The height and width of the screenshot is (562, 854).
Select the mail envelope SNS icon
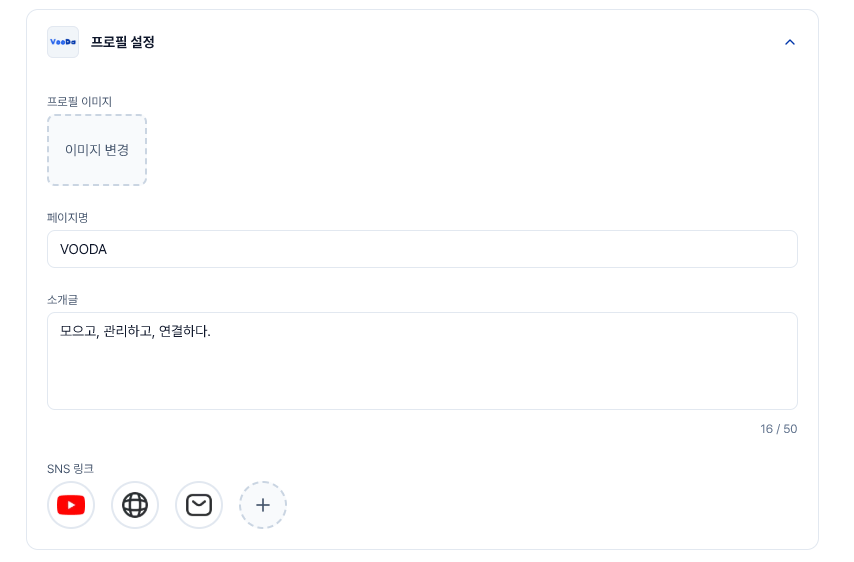[x=199, y=505]
